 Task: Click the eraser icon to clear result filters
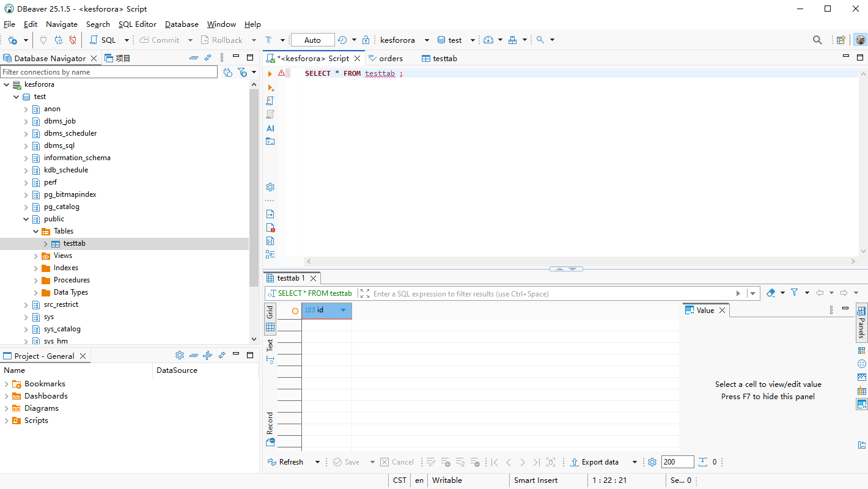point(771,293)
